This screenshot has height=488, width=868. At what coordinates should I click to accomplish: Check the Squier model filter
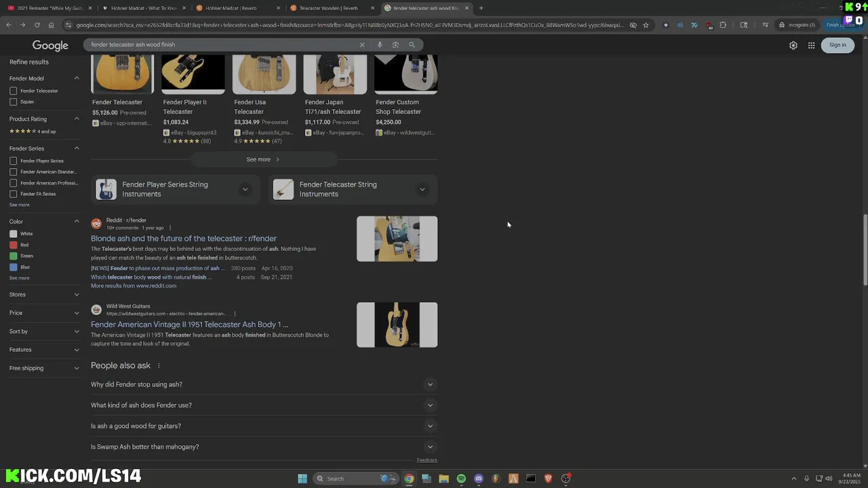pyautogui.click(x=13, y=102)
